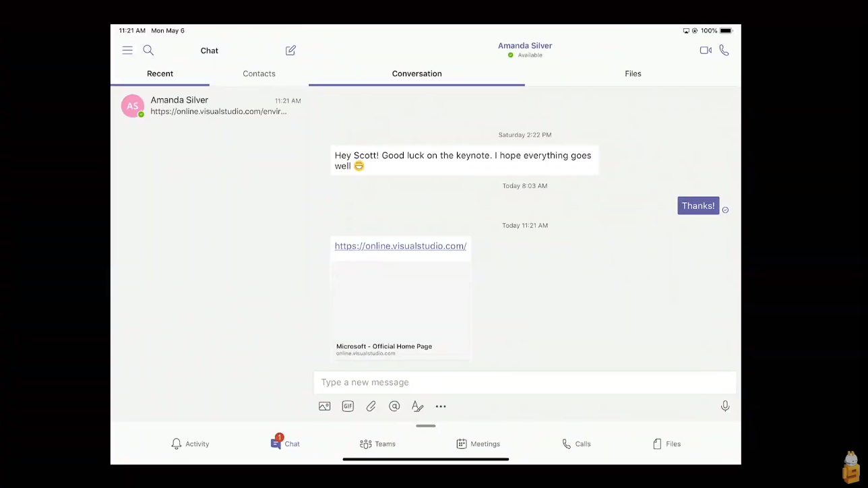Switch to the Contacts tab
This screenshot has width=868, height=488.
click(x=259, y=74)
